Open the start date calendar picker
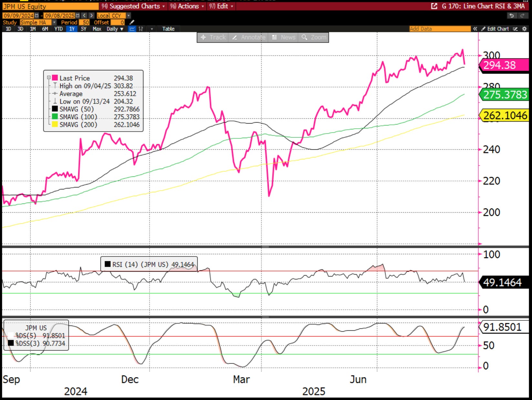Viewport: 532px width, 400px height. [36, 15]
